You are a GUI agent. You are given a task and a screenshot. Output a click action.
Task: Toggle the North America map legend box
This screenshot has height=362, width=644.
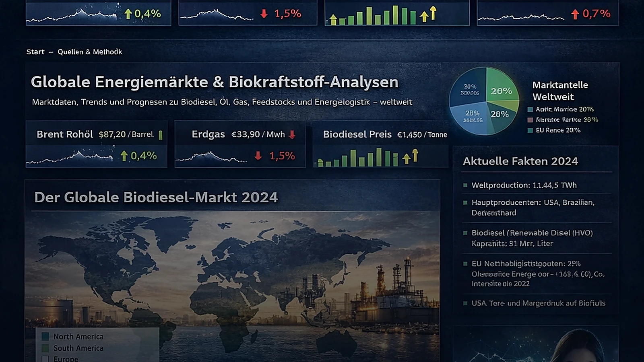click(x=45, y=337)
